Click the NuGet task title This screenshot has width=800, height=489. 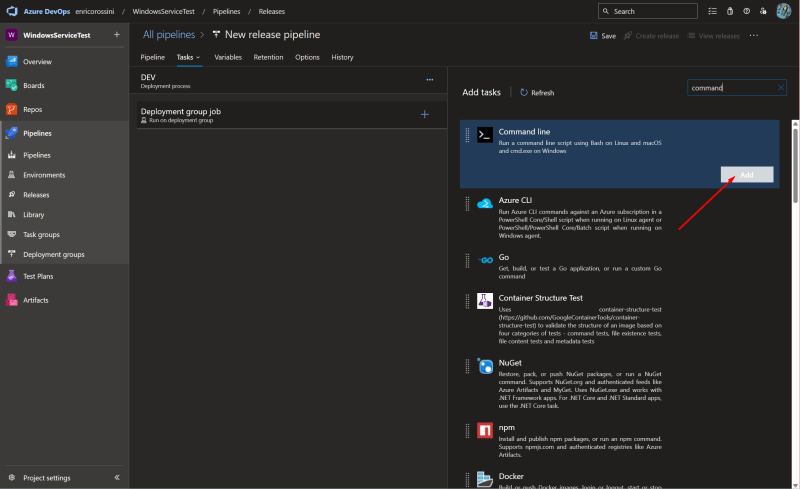pyautogui.click(x=510, y=363)
